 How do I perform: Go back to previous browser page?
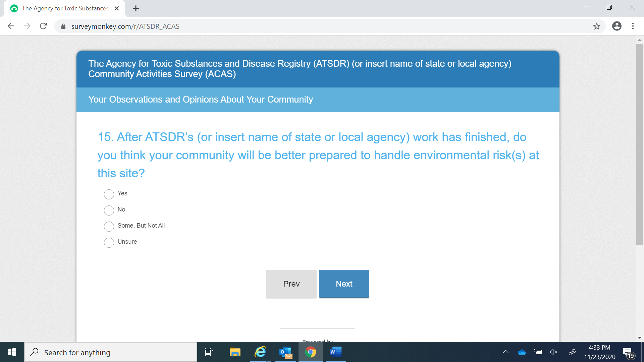(11, 26)
